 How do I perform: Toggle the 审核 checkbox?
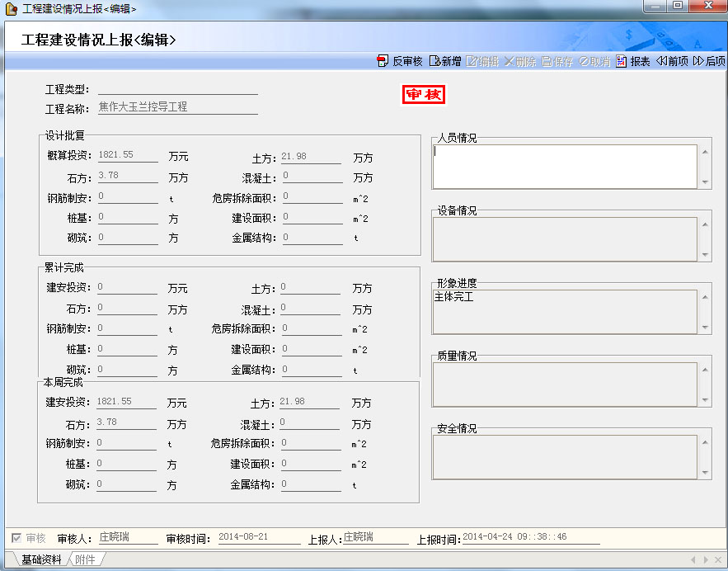16,538
